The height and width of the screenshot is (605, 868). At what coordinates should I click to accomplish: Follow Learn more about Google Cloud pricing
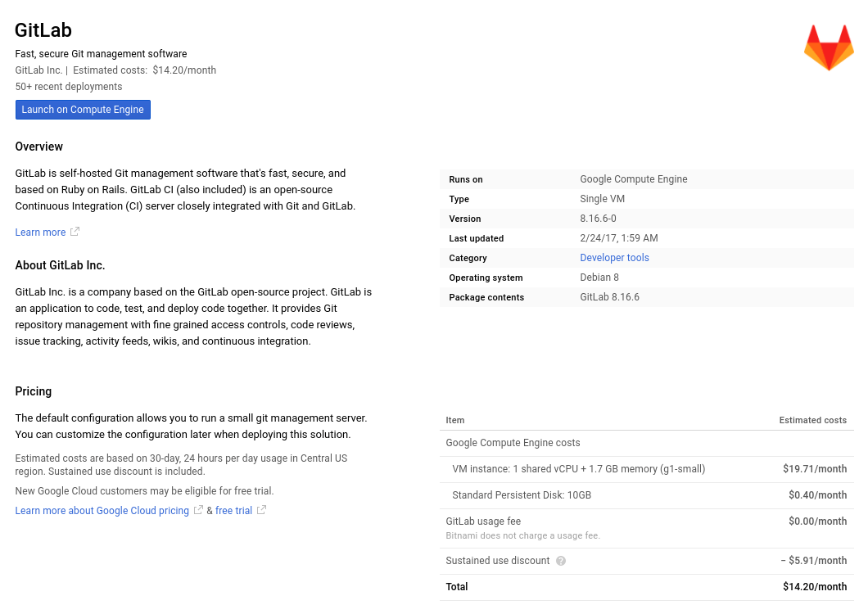102,511
